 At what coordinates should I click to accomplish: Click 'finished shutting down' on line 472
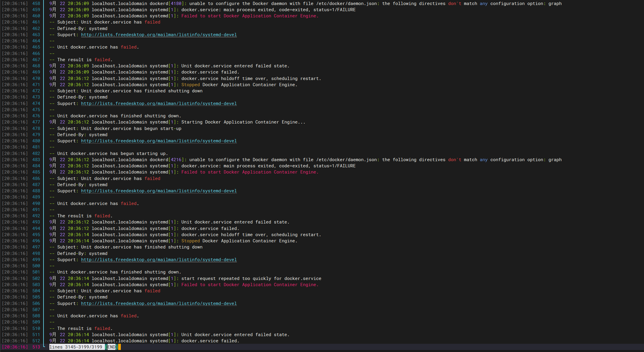coord(173,91)
